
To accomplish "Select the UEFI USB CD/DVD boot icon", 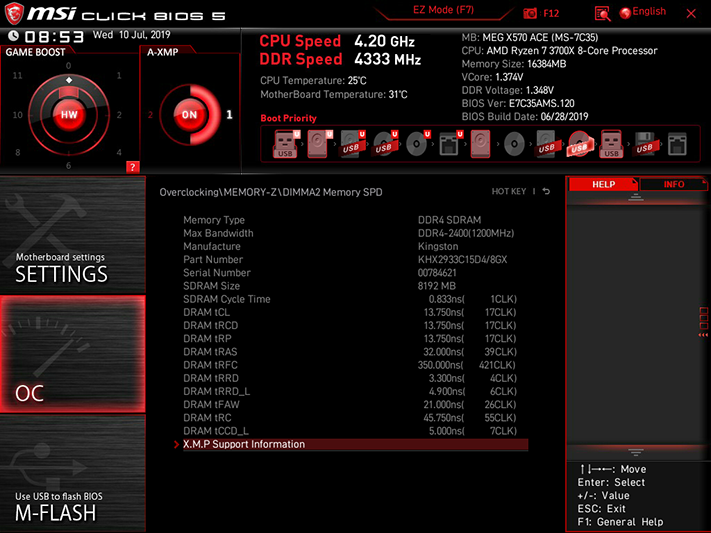I will coord(384,144).
